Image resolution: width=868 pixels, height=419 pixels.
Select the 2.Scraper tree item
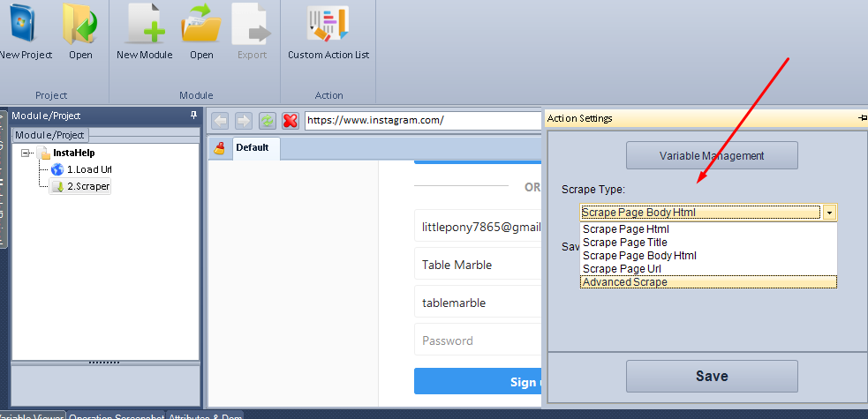point(88,186)
